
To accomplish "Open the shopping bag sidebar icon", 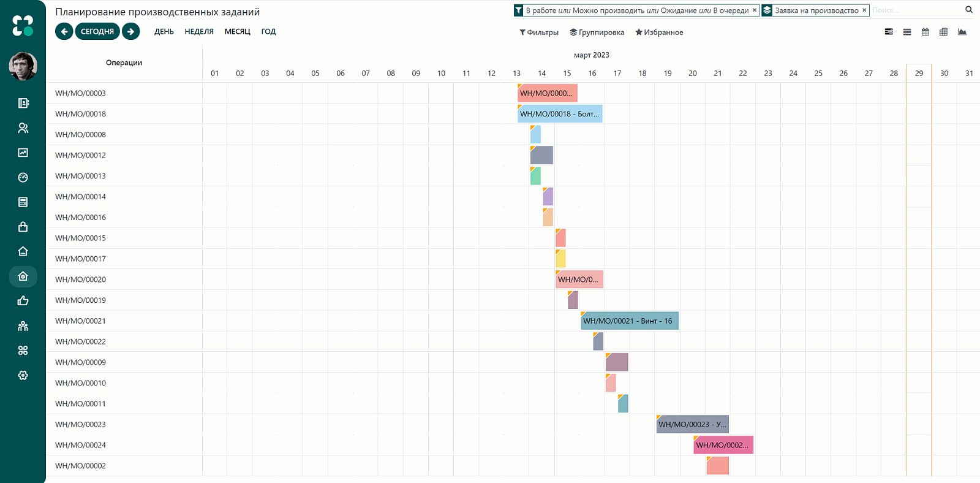I will tap(23, 227).
